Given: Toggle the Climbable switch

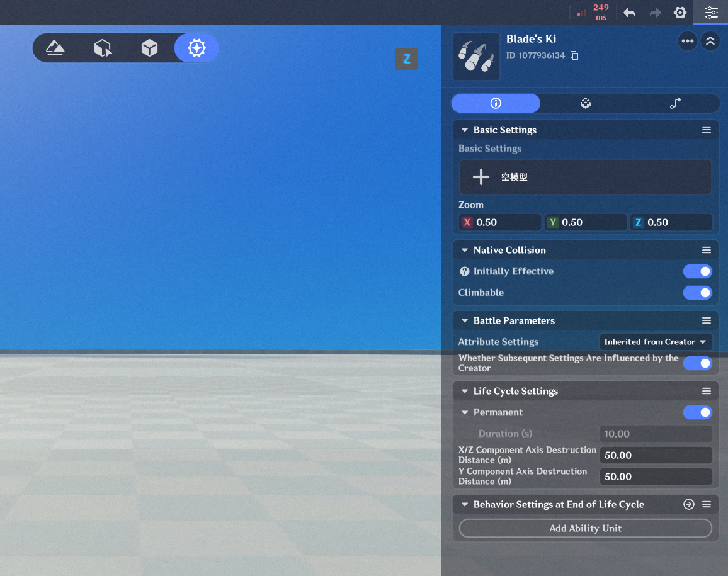Looking at the screenshot, I should click(x=697, y=293).
